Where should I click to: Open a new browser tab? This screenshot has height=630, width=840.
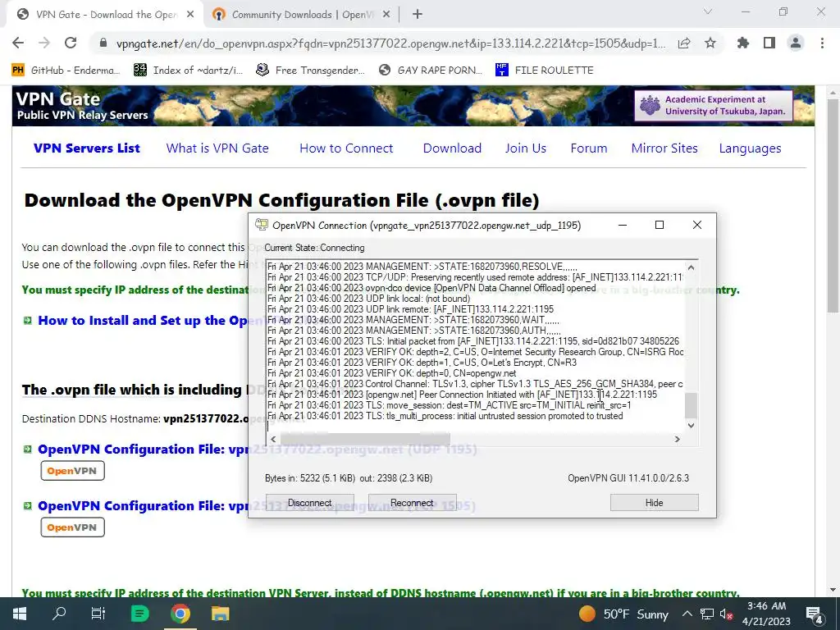418,15
